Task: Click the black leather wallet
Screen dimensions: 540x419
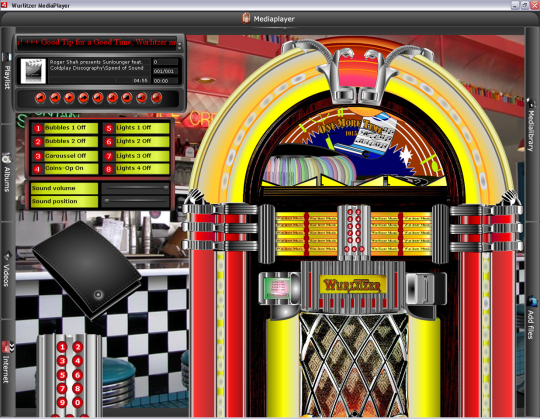Action: (87, 270)
